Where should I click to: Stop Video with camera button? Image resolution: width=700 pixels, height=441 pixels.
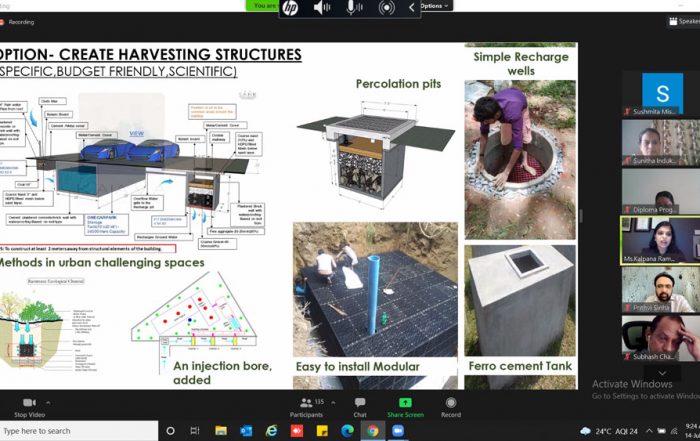point(29,408)
